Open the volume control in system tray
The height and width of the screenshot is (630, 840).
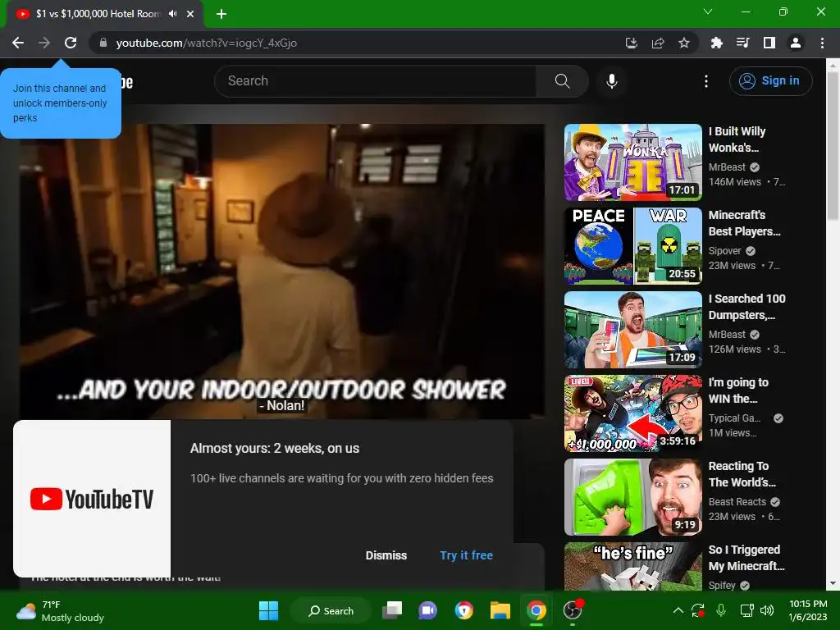pos(767,610)
